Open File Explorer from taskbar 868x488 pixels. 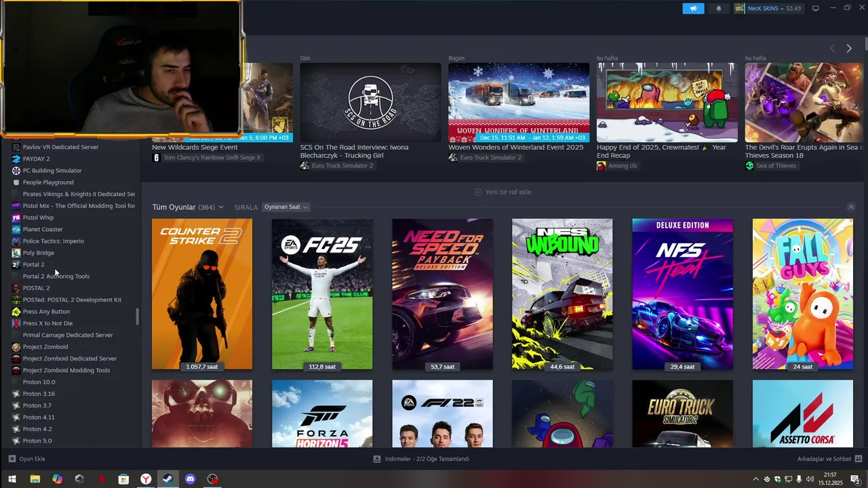pos(35,479)
